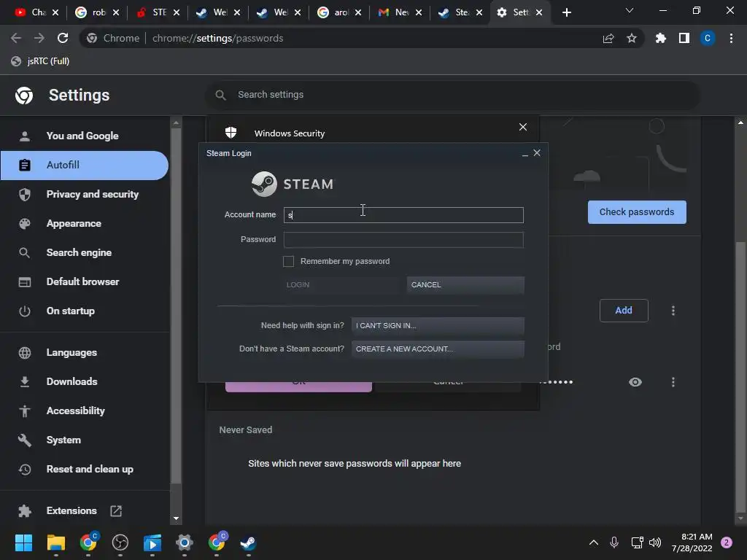The height and width of the screenshot is (560, 747).
Task: Open Accessibility settings
Action: 85,411
